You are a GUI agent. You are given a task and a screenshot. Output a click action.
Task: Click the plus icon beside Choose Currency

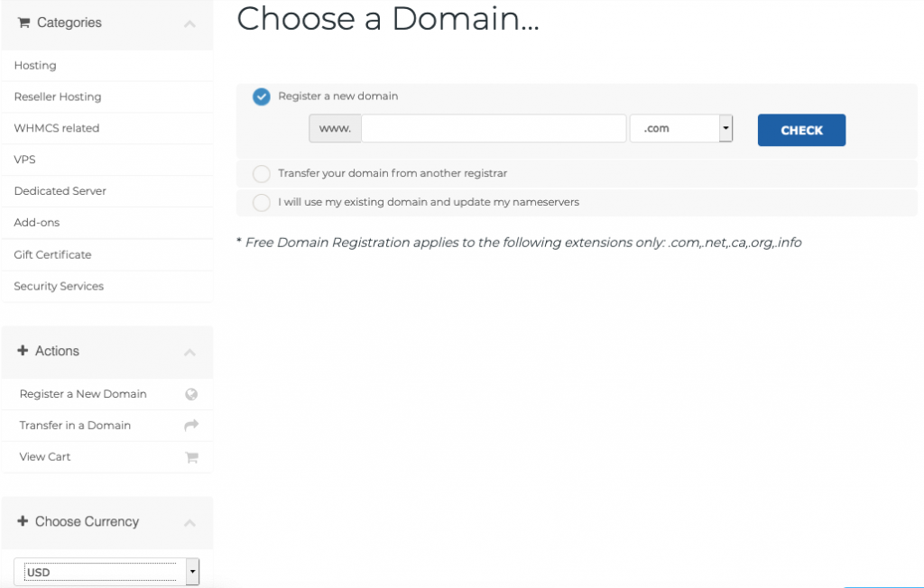tap(23, 521)
